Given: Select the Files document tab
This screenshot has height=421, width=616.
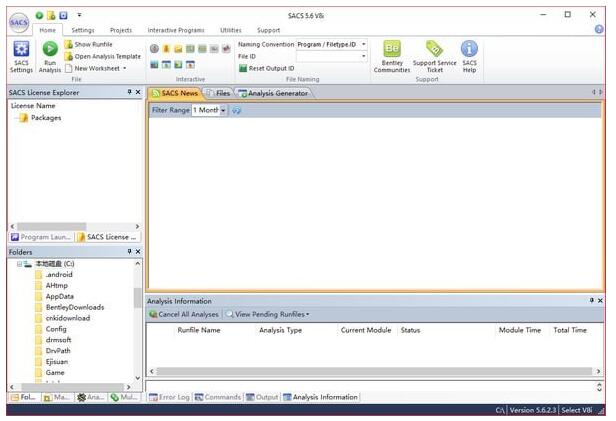Looking at the screenshot, I should pos(219,93).
